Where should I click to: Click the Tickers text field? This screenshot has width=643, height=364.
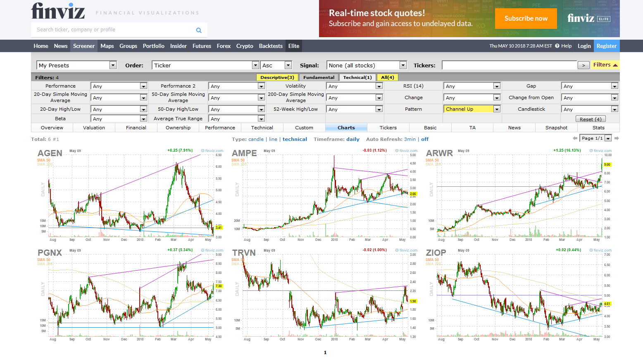click(x=509, y=65)
